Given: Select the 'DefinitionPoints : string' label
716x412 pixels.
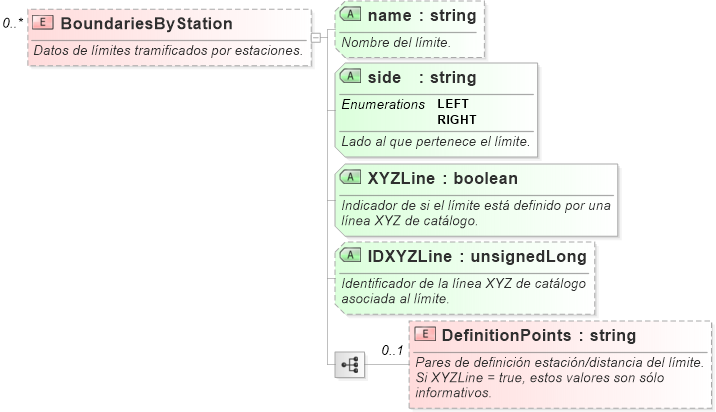Looking at the screenshot, I should pos(539,336).
